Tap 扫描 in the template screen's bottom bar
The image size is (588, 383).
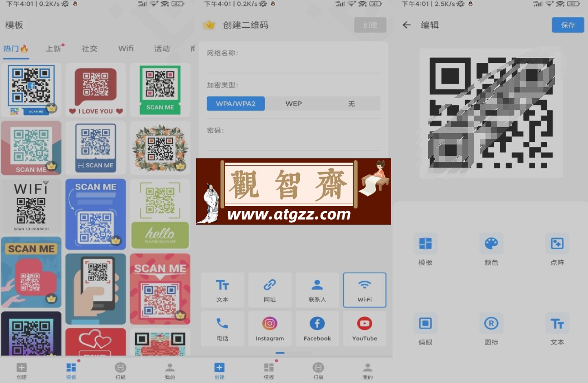[121, 371]
